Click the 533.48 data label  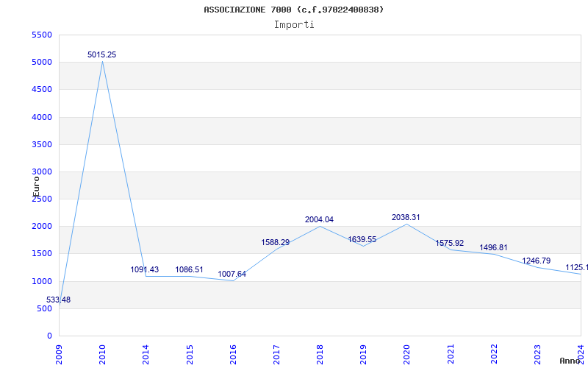[x=59, y=300]
